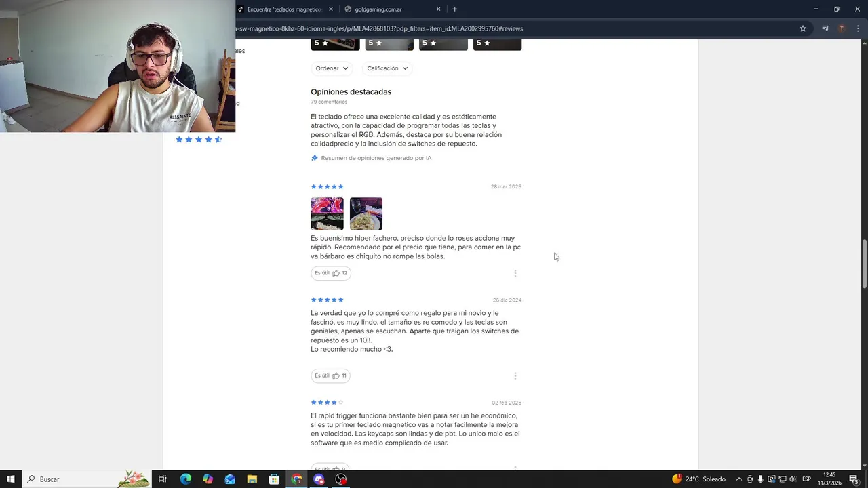Open the third 5-star review photo thumbnail
868x488 pixels.
tap(443, 45)
